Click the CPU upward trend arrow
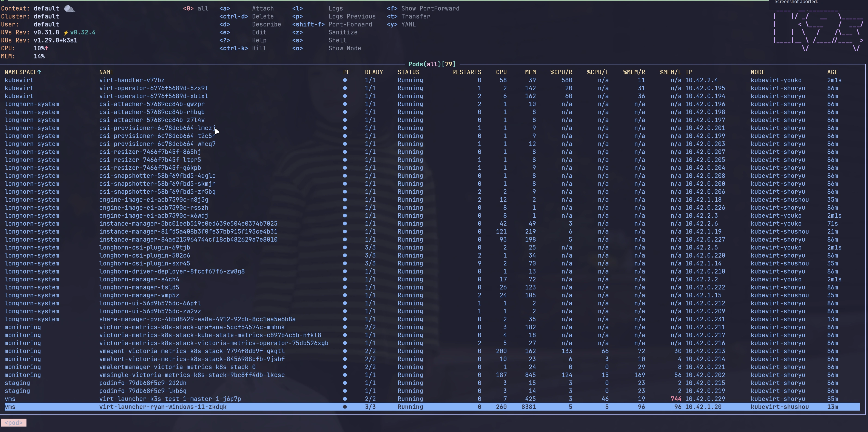 (46, 48)
